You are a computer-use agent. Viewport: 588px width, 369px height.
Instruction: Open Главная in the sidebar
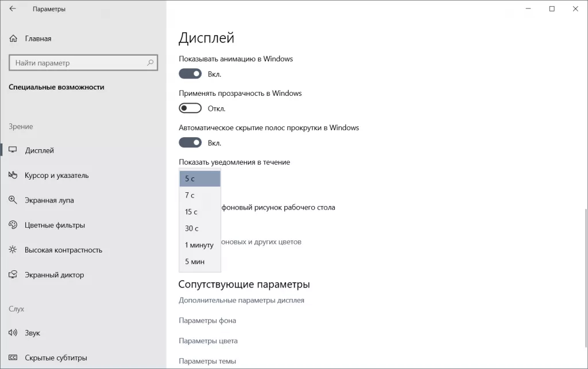click(x=38, y=38)
